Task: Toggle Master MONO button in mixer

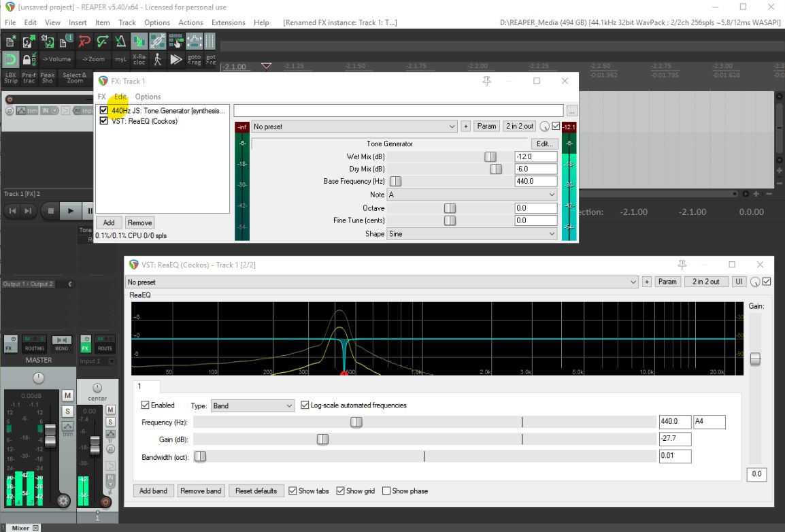Action: [62, 344]
